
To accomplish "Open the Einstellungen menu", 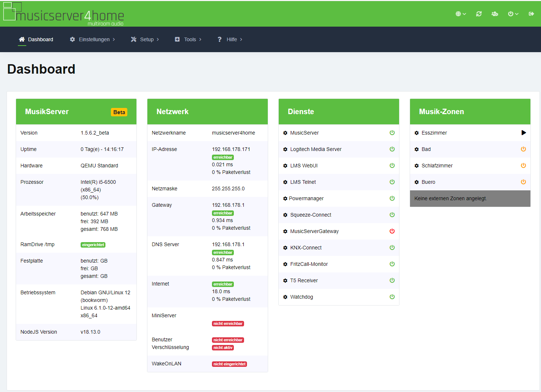I will point(92,39).
